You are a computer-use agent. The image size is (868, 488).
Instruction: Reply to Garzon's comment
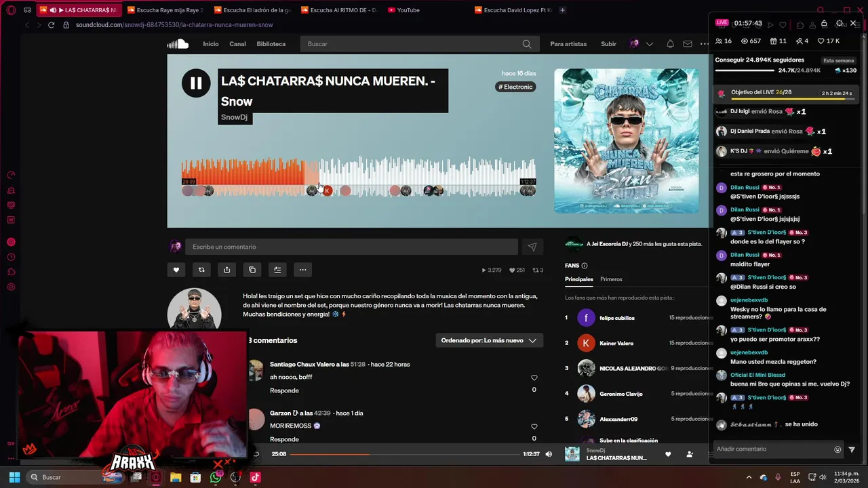click(x=284, y=439)
